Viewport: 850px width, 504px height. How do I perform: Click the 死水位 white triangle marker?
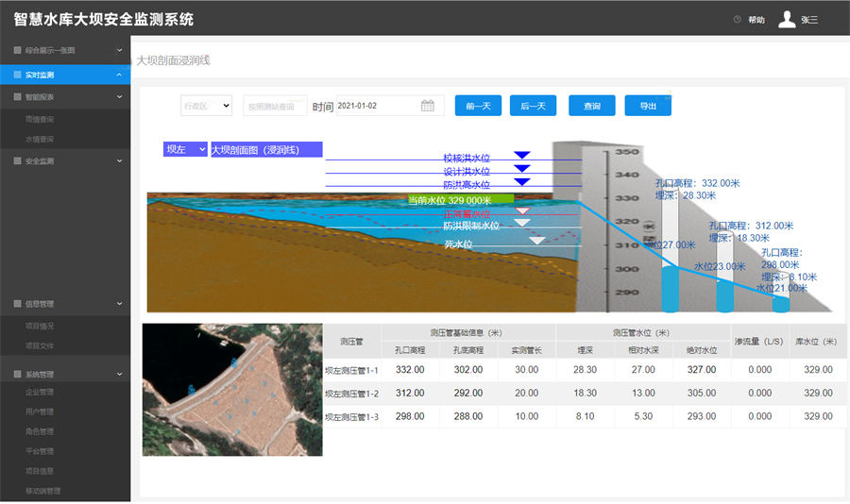click(536, 242)
